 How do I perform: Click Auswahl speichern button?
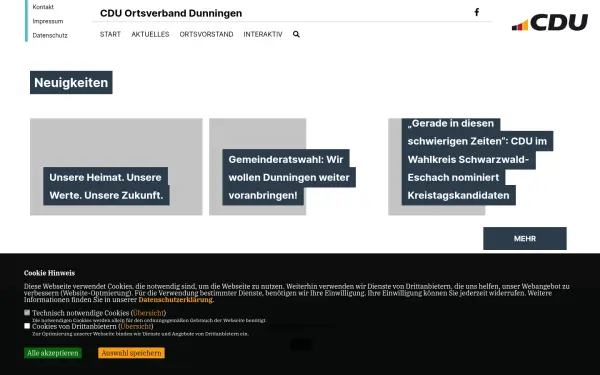click(x=131, y=353)
